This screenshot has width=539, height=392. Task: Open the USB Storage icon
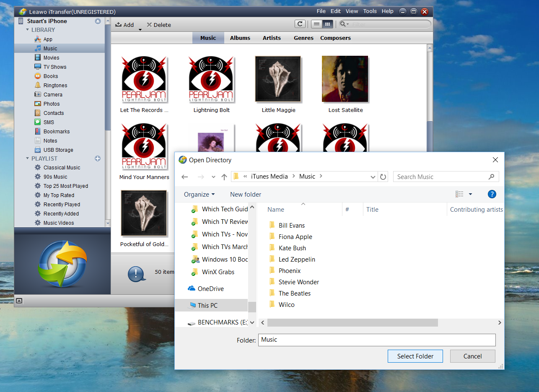coord(37,150)
